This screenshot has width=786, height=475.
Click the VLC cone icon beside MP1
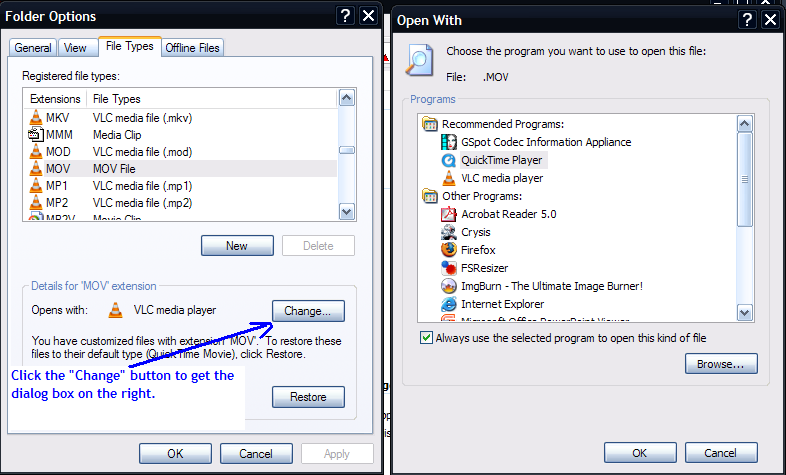point(36,186)
